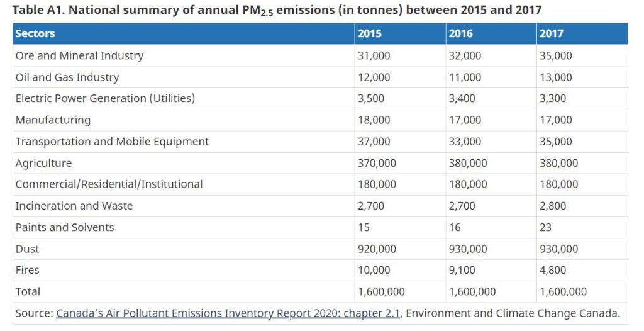The image size is (644, 331).
Task: Click the 2017 column header
Action: point(552,34)
